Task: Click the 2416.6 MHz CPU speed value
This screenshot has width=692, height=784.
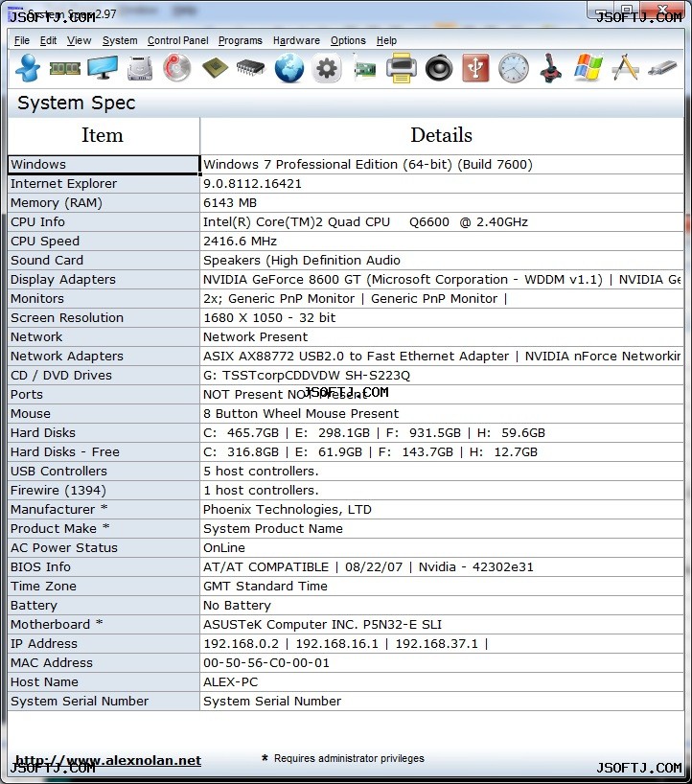Action: (x=240, y=241)
